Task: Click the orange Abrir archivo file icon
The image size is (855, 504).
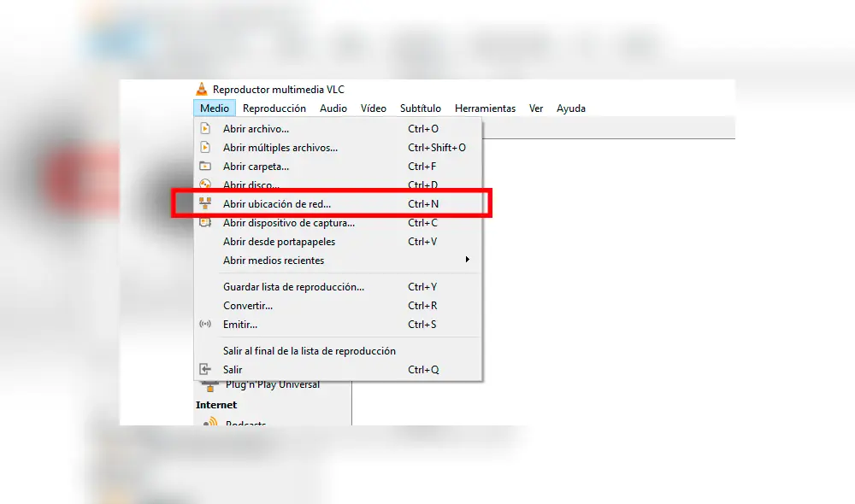Action: [205, 128]
